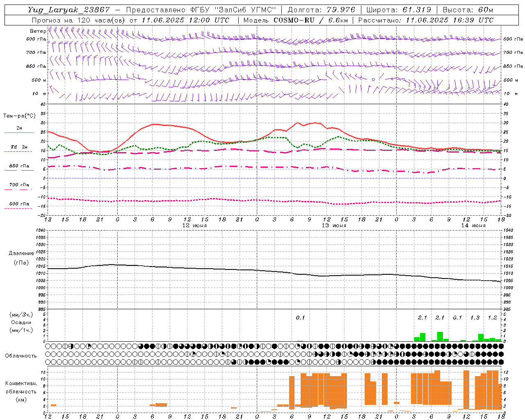This screenshot has height=420, width=525.
Task: Click the 1.2 precipitation total value
Action: 492,318
